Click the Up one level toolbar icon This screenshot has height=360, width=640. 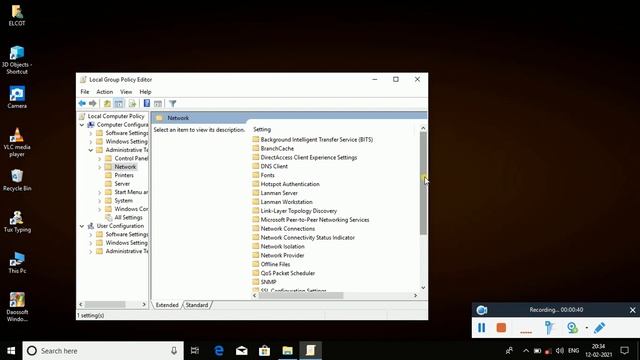[107, 104]
